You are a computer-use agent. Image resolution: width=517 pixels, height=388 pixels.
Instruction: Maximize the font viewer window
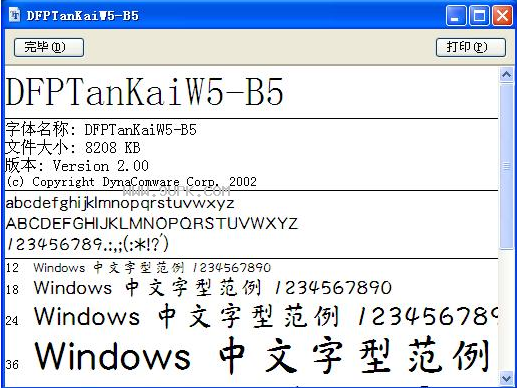479,15
